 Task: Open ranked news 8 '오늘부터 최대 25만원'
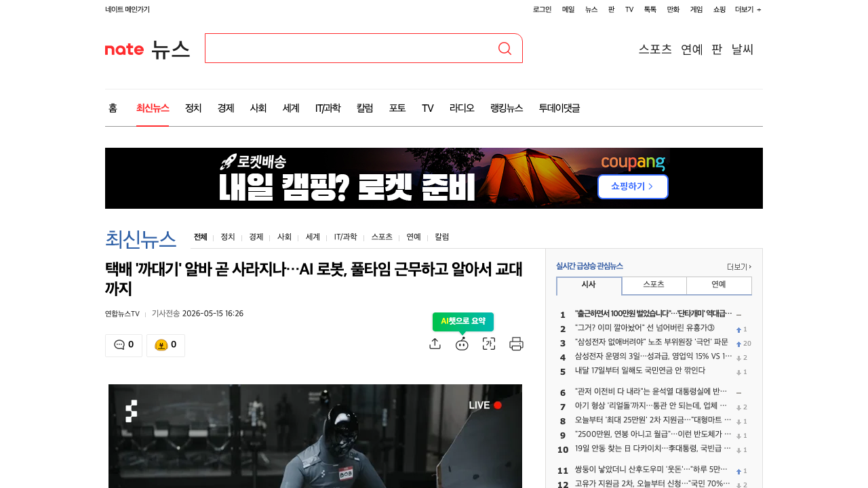(x=654, y=420)
